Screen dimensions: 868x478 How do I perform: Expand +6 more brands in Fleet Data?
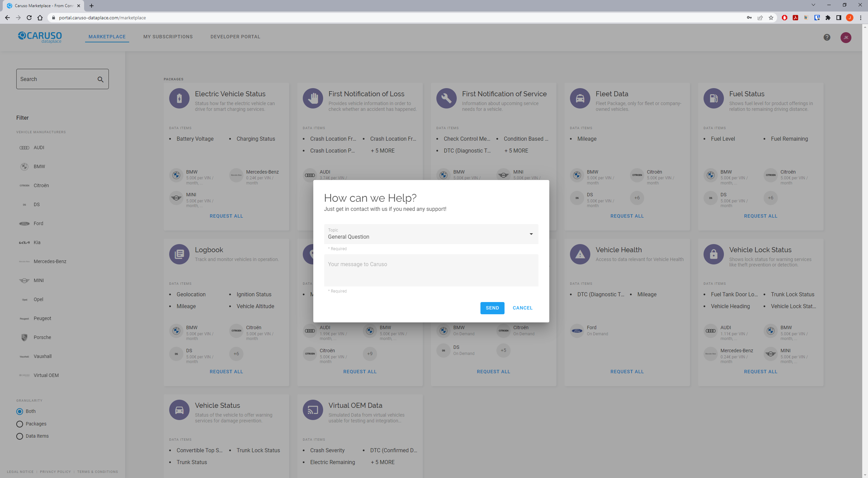[x=637, y=198]
